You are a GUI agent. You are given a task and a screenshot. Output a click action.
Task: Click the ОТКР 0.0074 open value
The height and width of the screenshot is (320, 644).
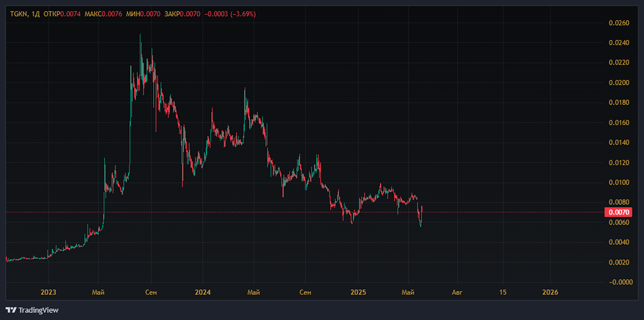[x=62, y=14]
